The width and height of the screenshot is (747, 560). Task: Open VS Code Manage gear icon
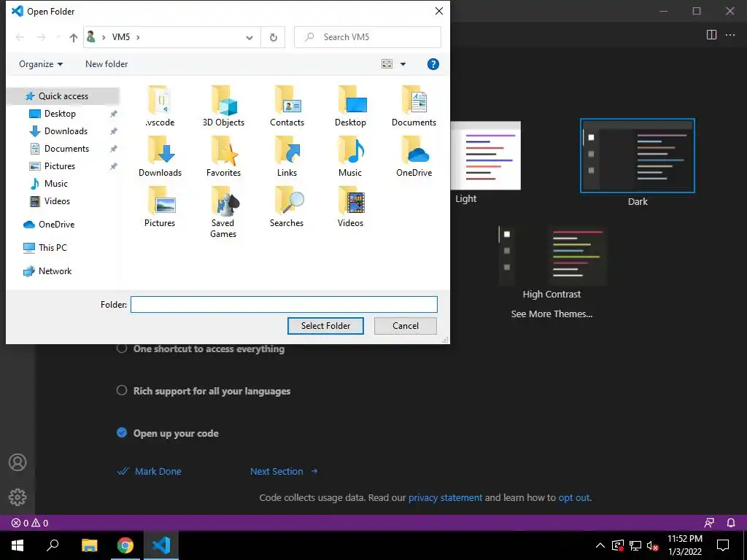pos(18,497)
